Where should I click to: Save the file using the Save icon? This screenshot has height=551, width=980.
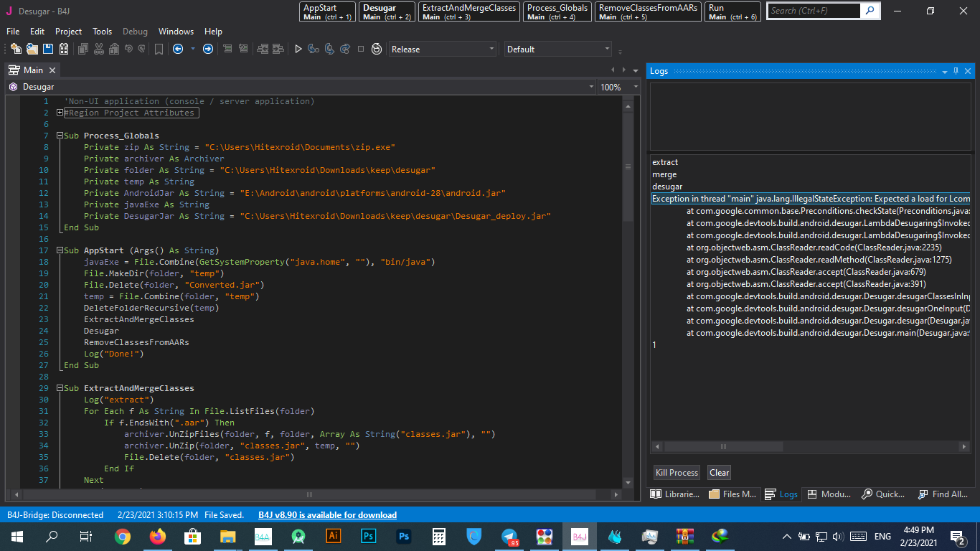tap(47, 49)
